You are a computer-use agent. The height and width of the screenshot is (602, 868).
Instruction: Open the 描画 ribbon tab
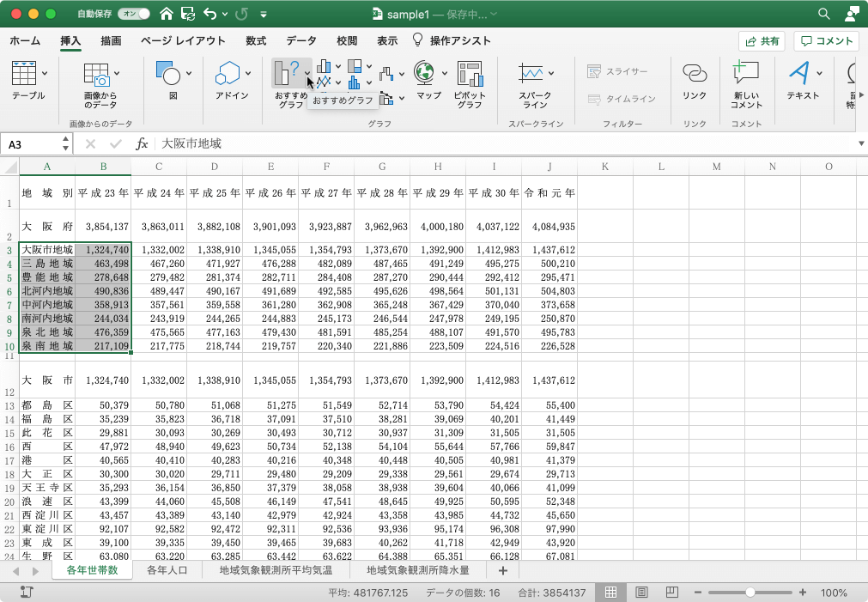tap(112, 41)
